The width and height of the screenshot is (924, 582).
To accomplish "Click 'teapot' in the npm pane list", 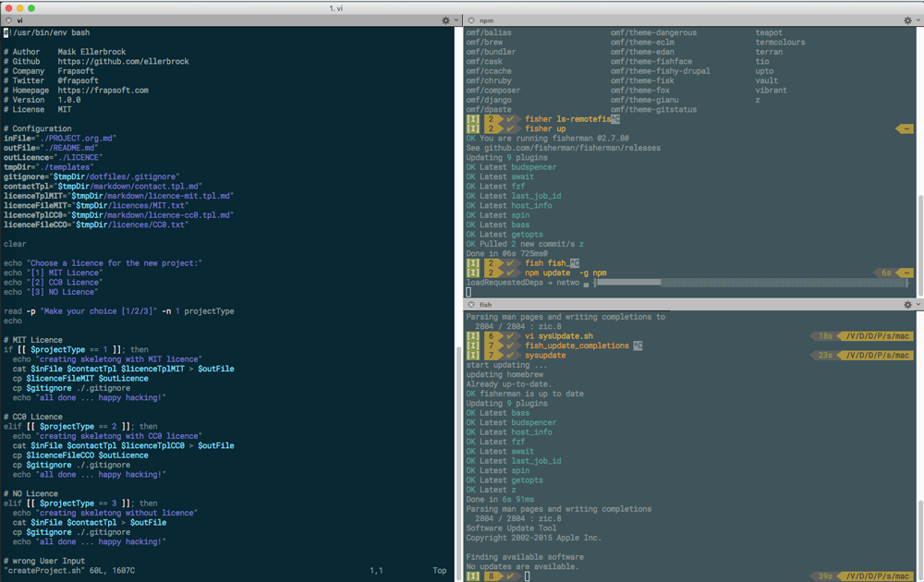I will pos(769,32).
